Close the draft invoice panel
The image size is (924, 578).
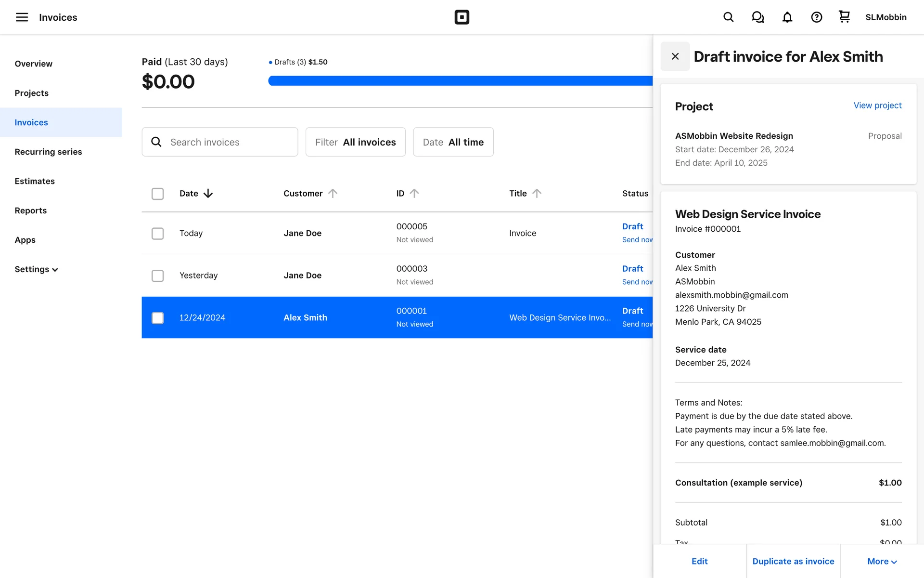(675, 56)
